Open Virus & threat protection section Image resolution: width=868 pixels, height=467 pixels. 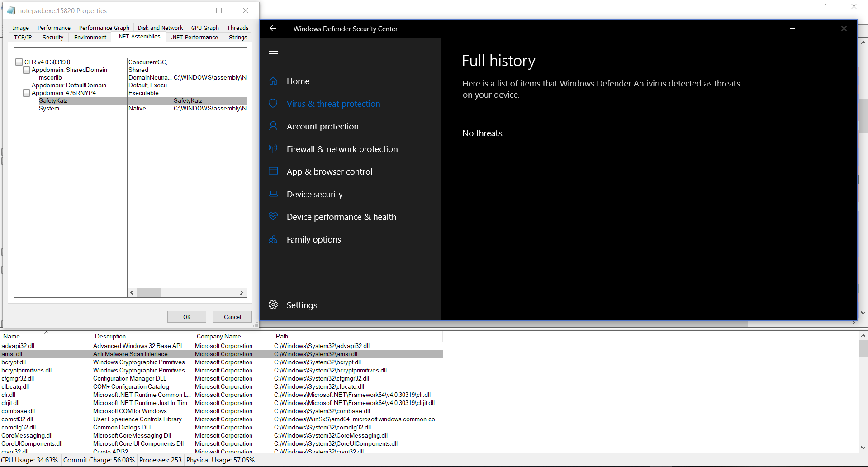pos(333,104)
